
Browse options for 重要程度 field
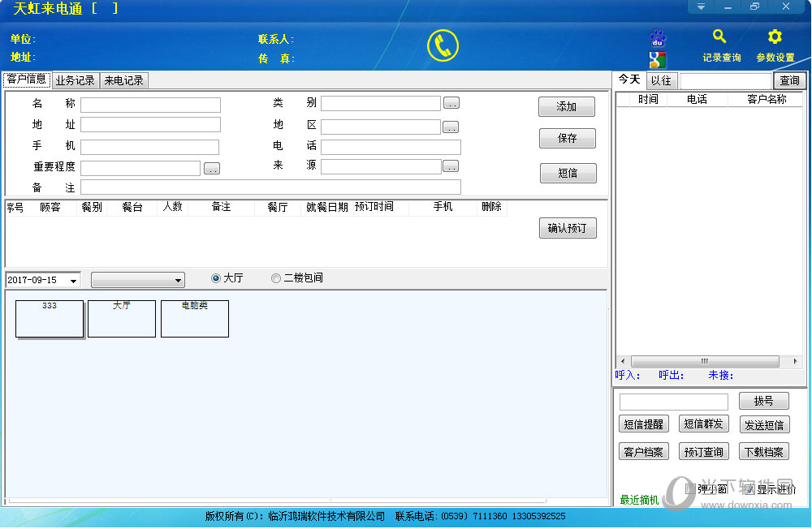tap(212, 168)
